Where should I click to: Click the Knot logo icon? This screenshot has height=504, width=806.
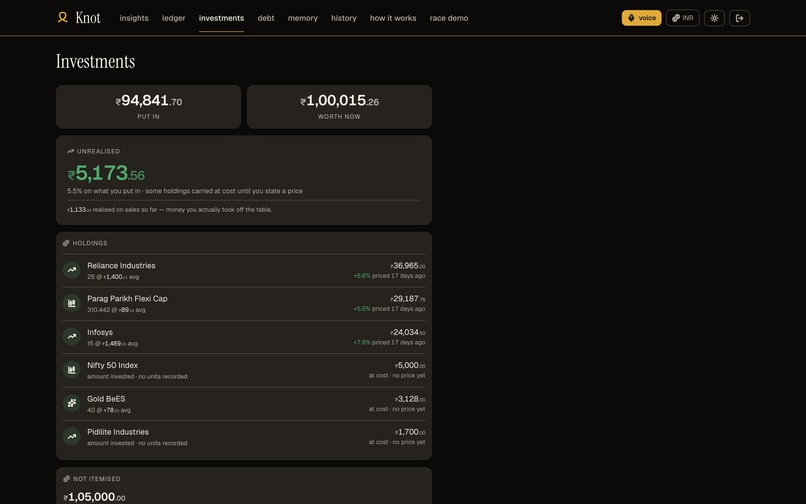pyautogui.click(x=63, y=18)
